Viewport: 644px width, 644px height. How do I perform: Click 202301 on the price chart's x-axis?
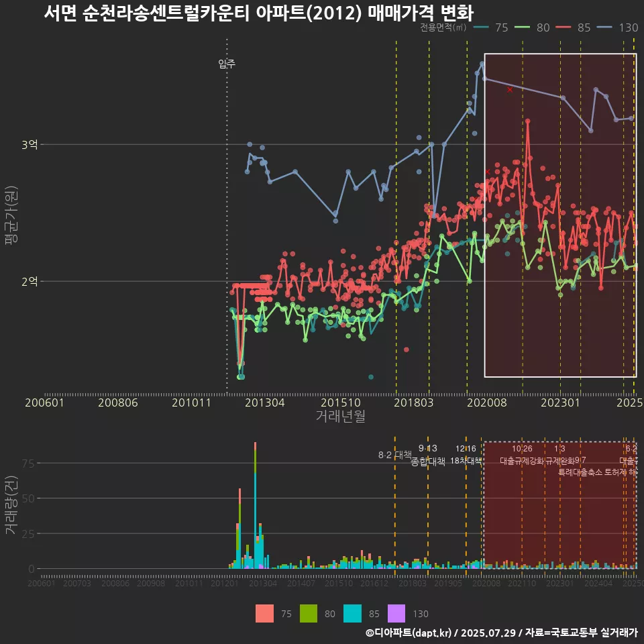(560, 402)
